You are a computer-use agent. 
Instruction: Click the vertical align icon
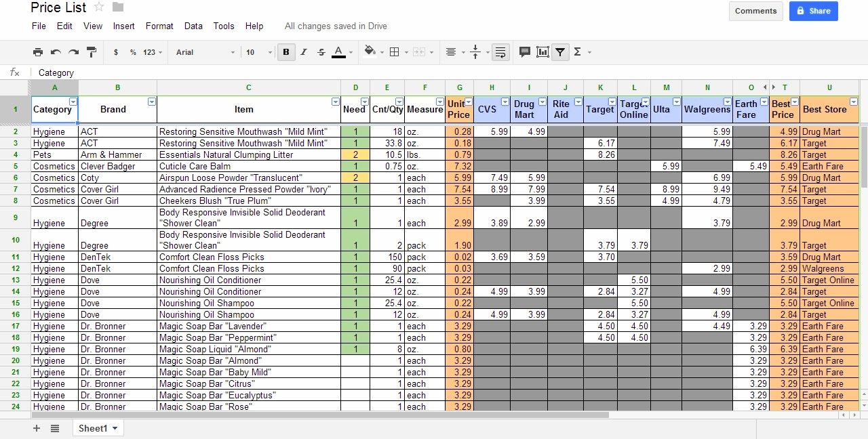coord(475,52)
